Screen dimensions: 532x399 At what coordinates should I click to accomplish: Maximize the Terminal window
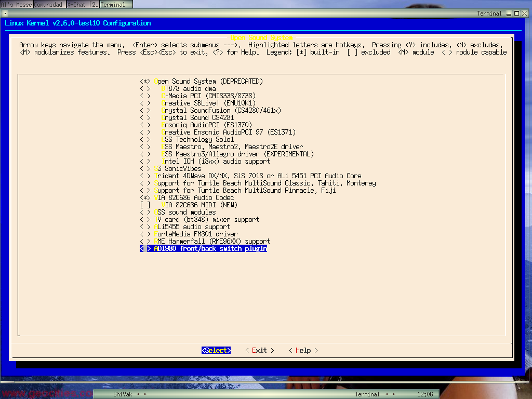click(x=517, y=14)
